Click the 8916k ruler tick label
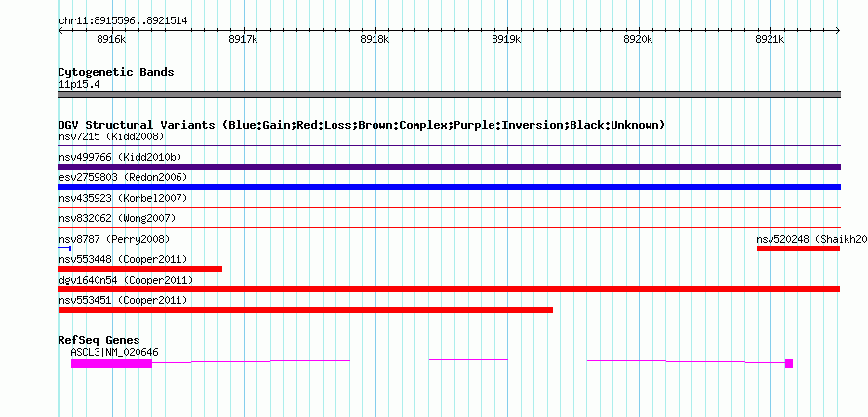Image resolution: width=868 pixels, height=417 pixels. (x=111, y=39)
